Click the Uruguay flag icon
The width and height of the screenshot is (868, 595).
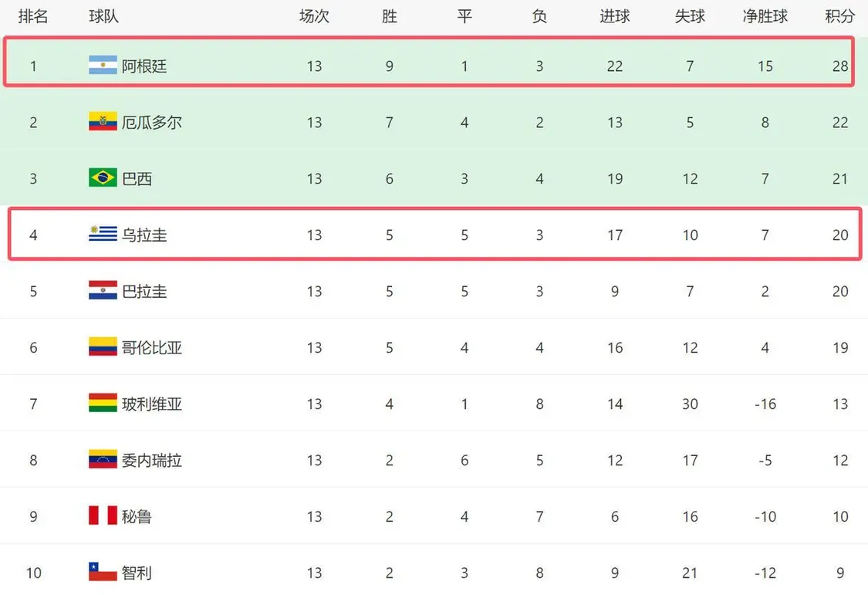click(x=103, y=235)
